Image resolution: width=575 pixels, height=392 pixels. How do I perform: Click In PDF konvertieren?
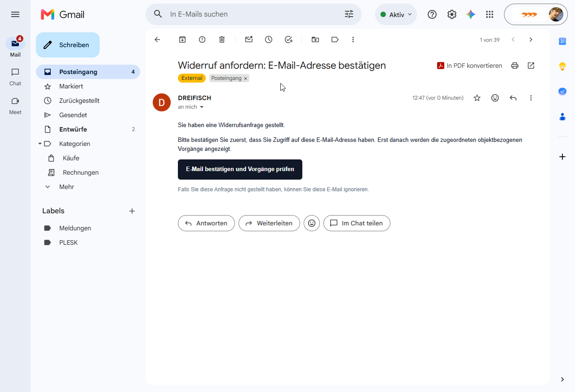[x=469, y=66]
